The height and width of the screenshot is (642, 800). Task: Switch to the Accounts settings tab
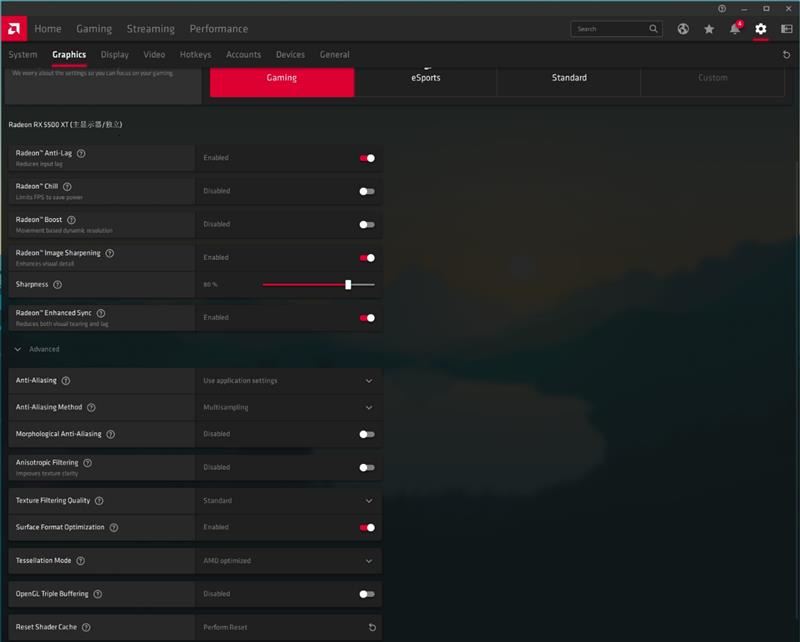(243, 55)
